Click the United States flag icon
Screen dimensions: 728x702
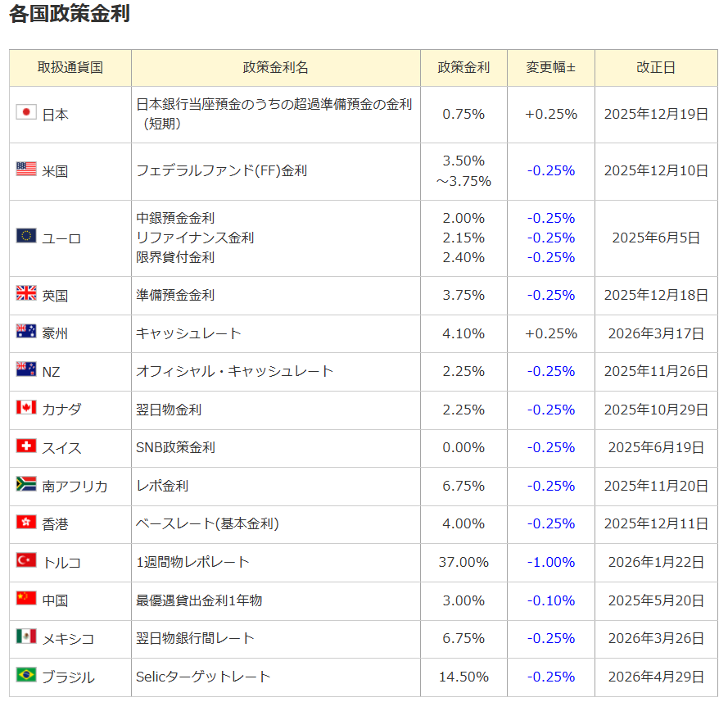click(x=26, y=169)
